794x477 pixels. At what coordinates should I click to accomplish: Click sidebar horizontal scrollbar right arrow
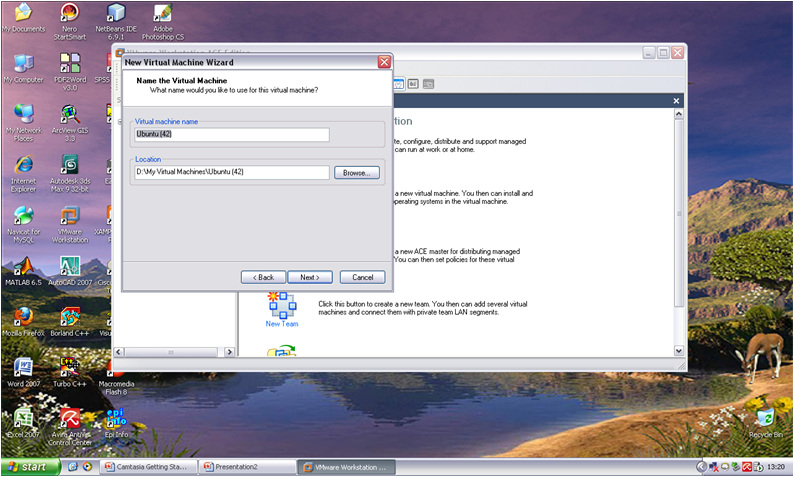[x=229, y=352]
